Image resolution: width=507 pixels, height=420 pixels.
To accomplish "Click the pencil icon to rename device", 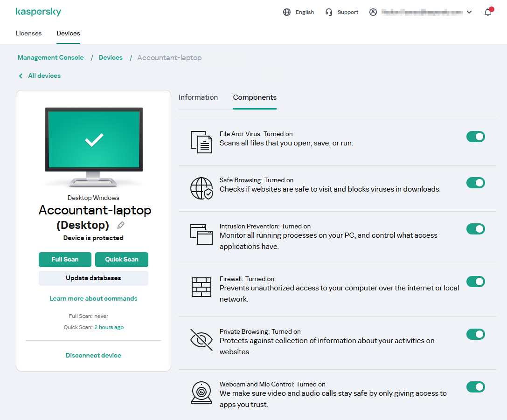I will click(121, 225).
